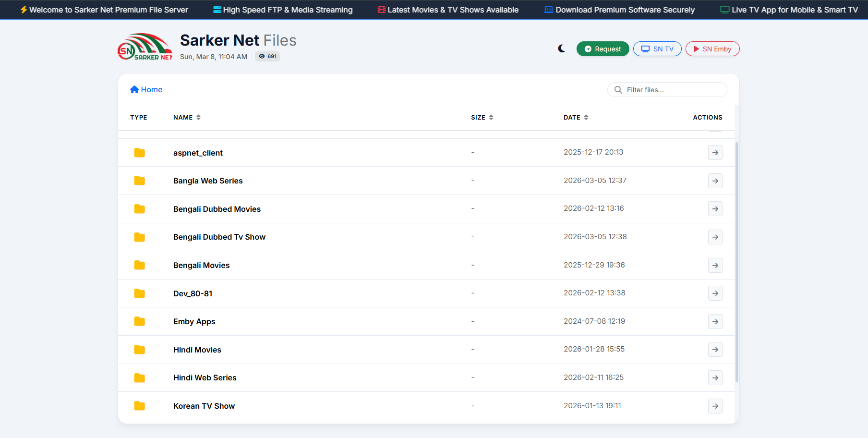Click the Sarker Net Files title
Viewport: 868px width, 438px height.
tap(238, 40)
